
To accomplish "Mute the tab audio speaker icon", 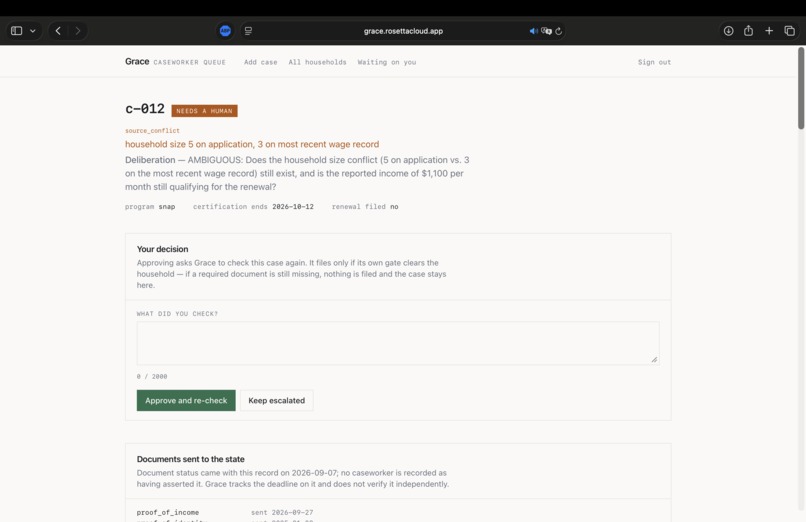I will pos(534,31).
